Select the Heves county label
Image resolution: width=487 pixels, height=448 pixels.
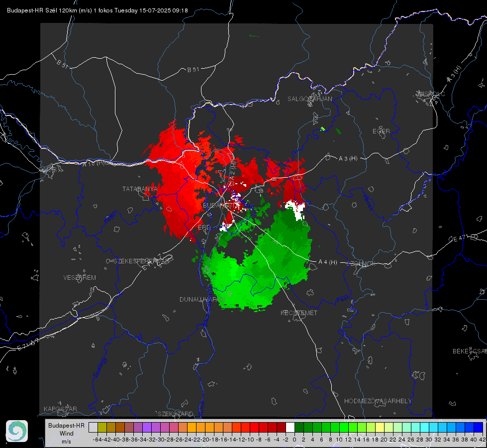point(368,202)
